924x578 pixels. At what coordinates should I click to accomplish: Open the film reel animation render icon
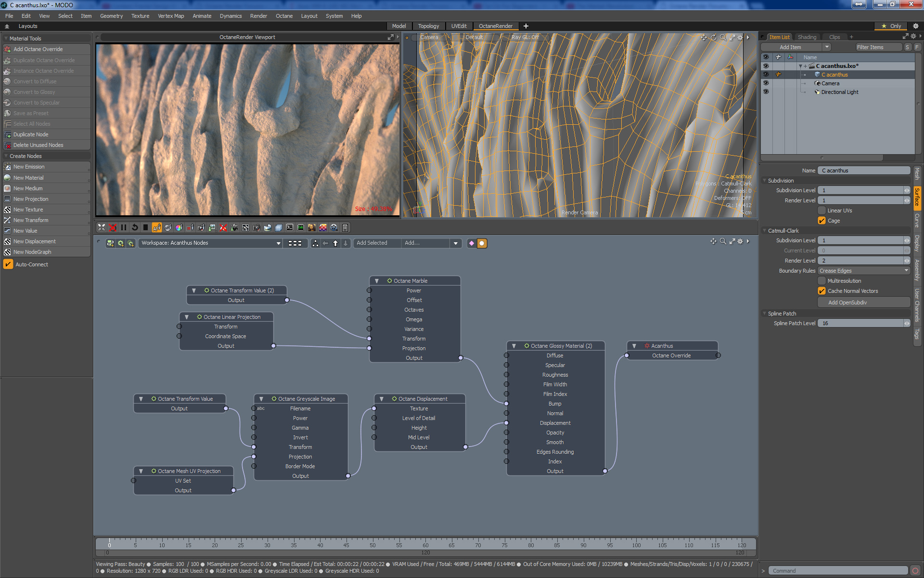pyautogui.click(x=334, y=228)
